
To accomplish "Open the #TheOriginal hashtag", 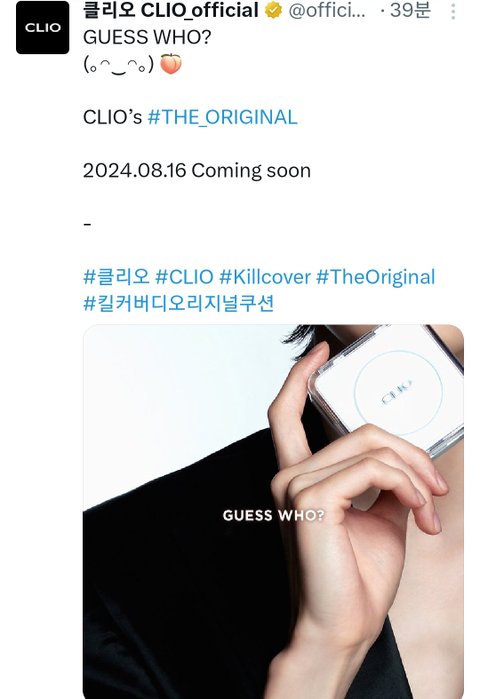I will pos(375,277).
